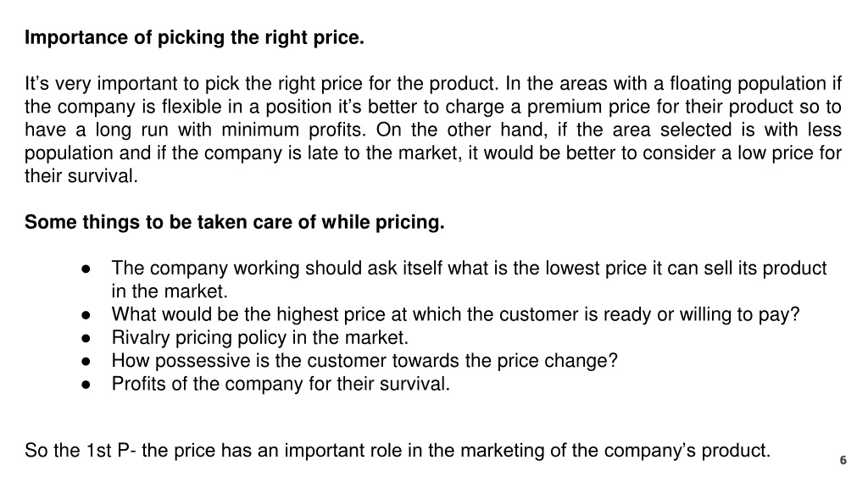868x488 pixels.
Task: Click the heading 'Importance of picking the right price.'
Action: [x=194, y=37]
